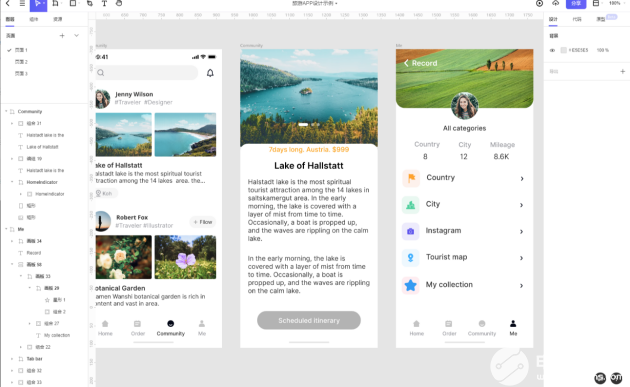Toggle background color visibility eye
Screen dimensions: 630x387
[552, 50]
